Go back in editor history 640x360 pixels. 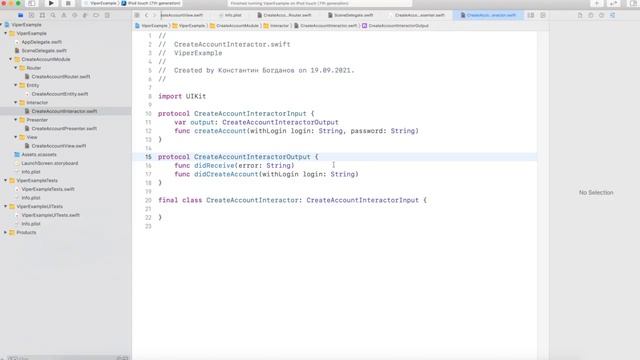pos(147,15)
